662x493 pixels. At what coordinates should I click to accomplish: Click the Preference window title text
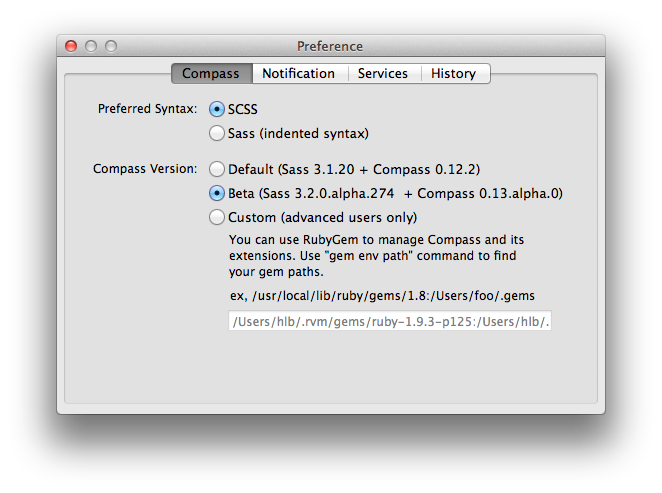tap(330, 46)
